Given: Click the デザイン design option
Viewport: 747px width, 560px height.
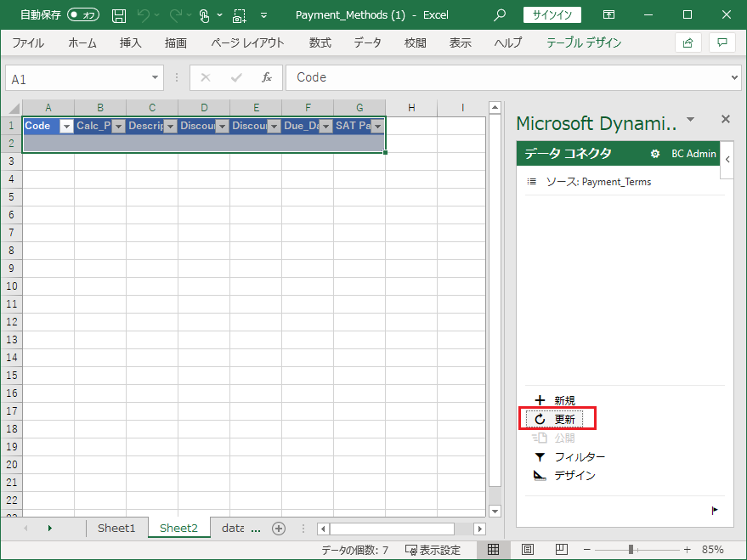Looking at the screenshot, I should (564, 475).
